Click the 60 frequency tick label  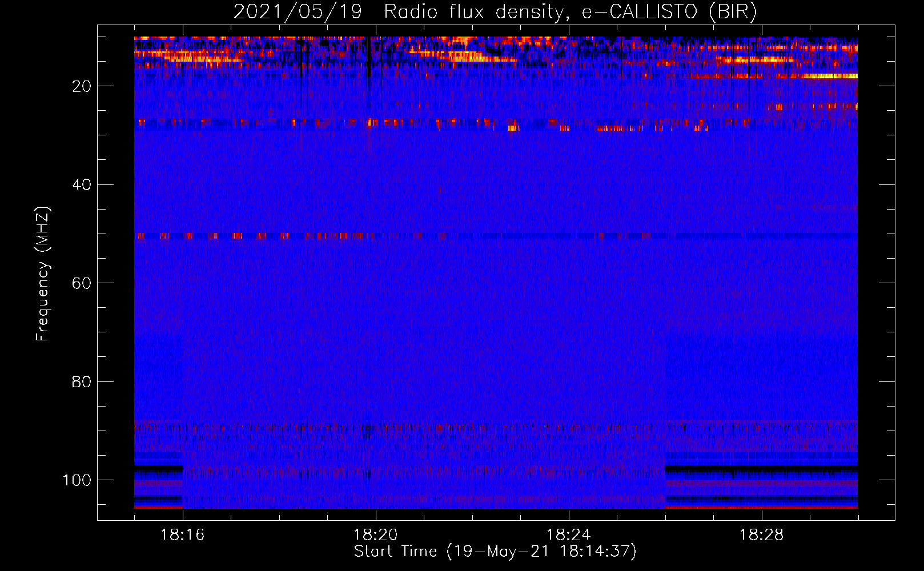pyautogui.click(x=82, y=283)
